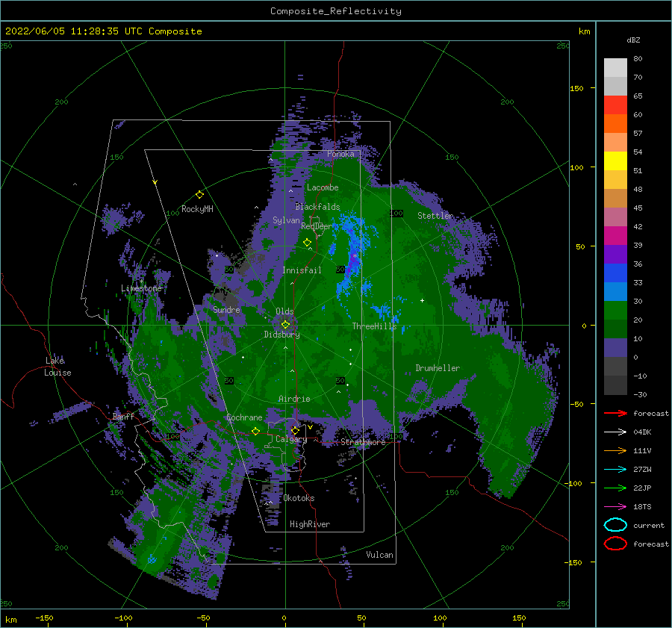Click the Lake Louise label
The width and height of the screenshot is (672, 628).
57,367
